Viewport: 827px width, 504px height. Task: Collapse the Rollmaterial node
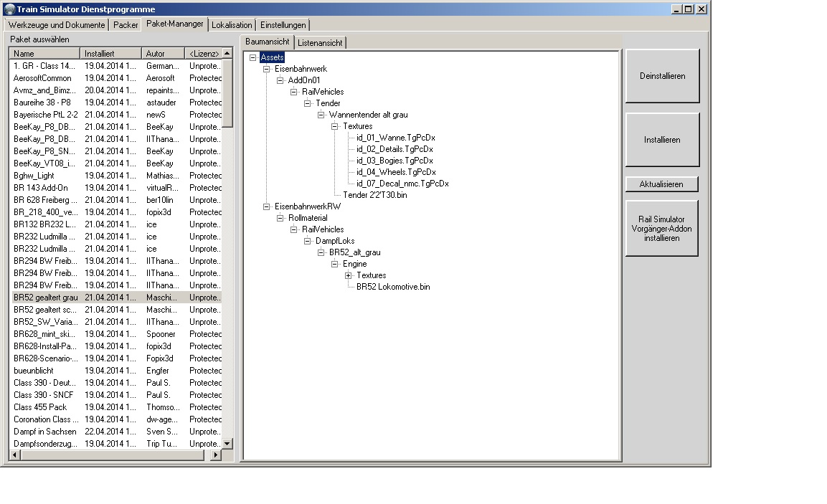280,218
